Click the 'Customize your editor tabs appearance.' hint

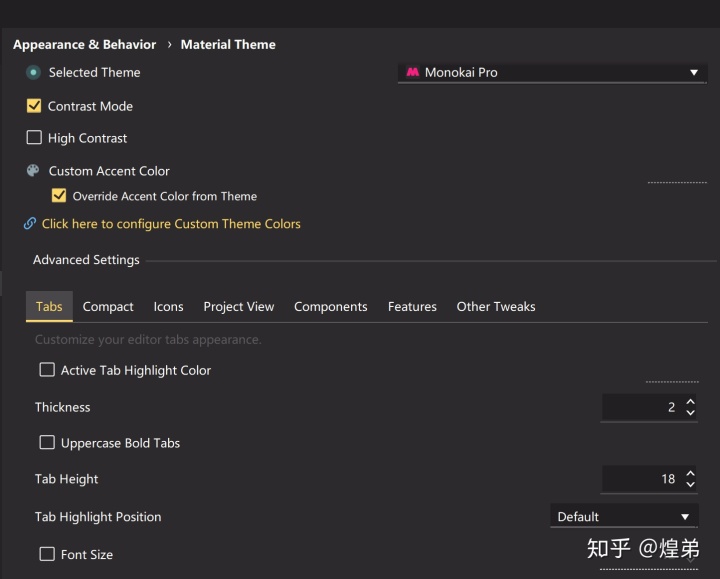pos(148,340)
